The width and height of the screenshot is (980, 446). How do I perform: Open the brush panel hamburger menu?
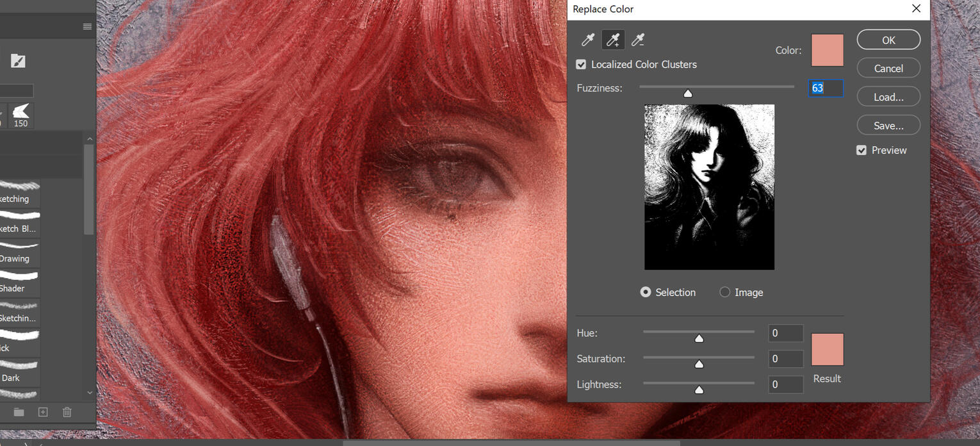click(87, 27)
